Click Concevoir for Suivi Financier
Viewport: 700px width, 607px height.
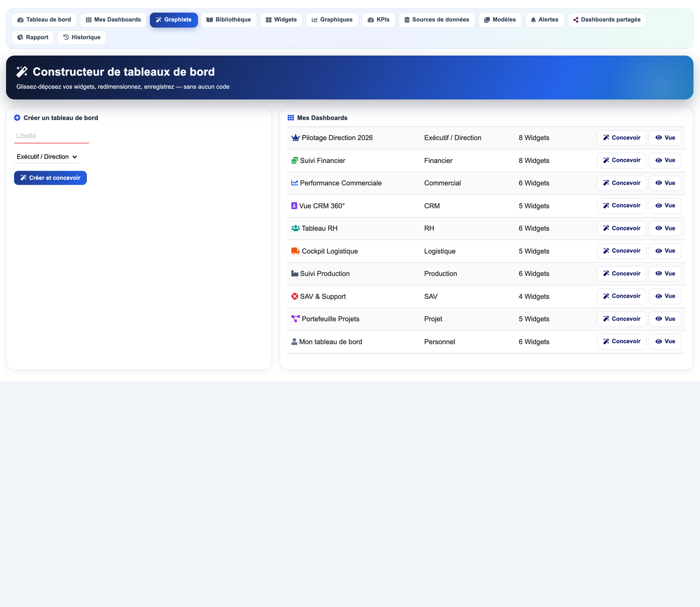pyautogui.click(x=622, y=160)
